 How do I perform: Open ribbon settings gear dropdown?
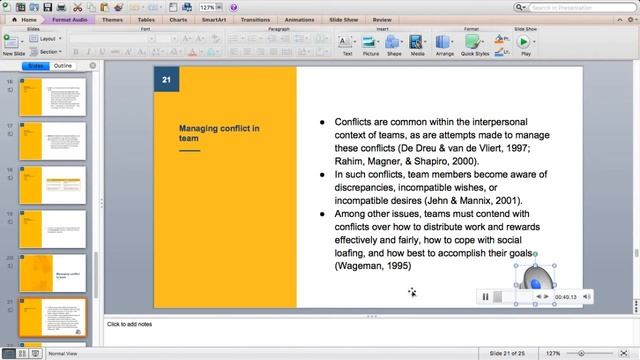[632, 20]
